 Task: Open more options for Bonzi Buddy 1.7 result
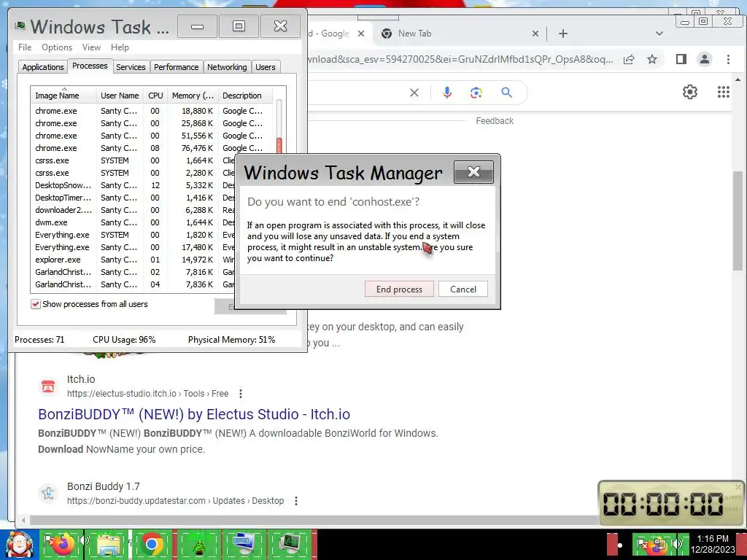click(296, 501)
